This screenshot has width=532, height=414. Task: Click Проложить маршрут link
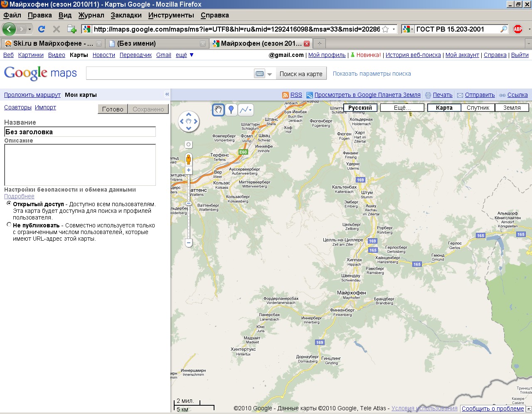[32, 95]
